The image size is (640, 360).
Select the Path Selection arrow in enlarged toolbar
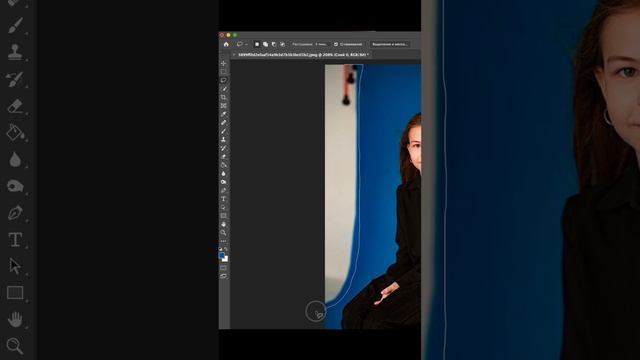(15, 266)
